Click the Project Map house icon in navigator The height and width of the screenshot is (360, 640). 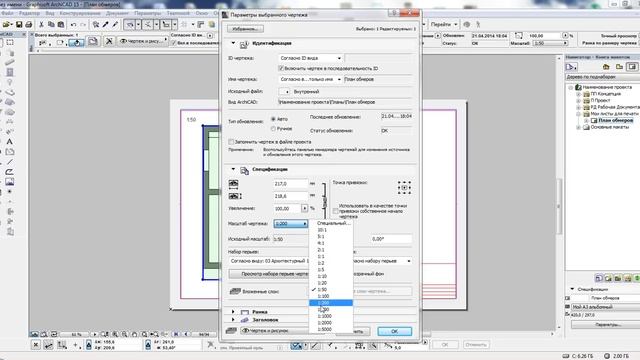(x=606, y=67)
